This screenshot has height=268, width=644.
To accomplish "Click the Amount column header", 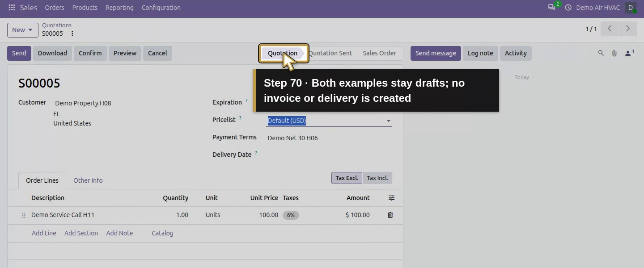I will [x=358, y=198].
